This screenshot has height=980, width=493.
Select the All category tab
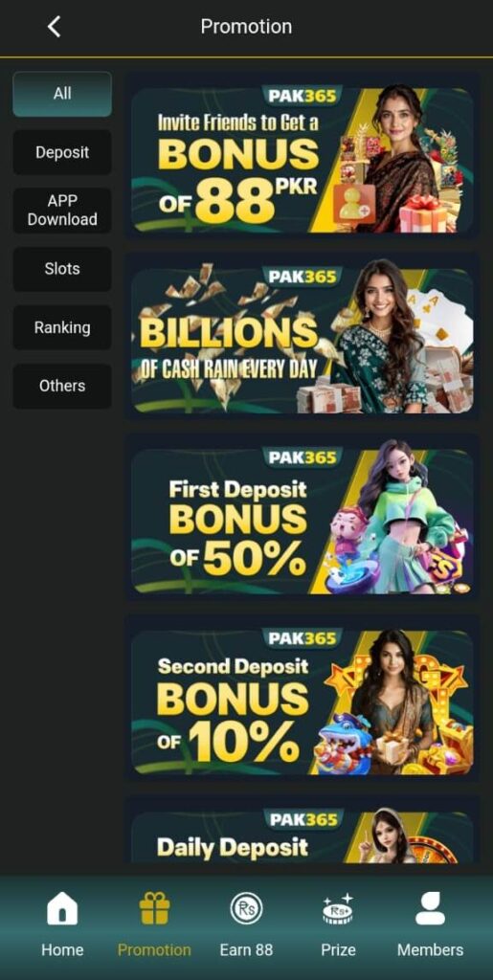click(x=62, y=94)
